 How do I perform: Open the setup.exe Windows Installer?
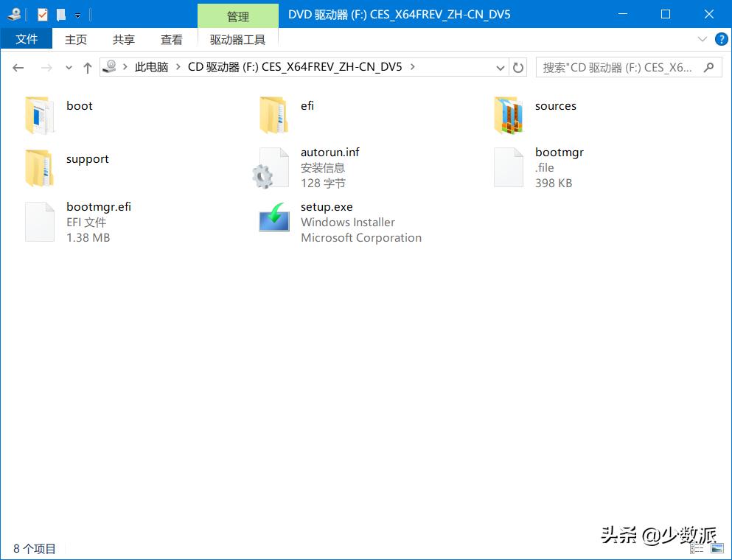tap(327, 206)
